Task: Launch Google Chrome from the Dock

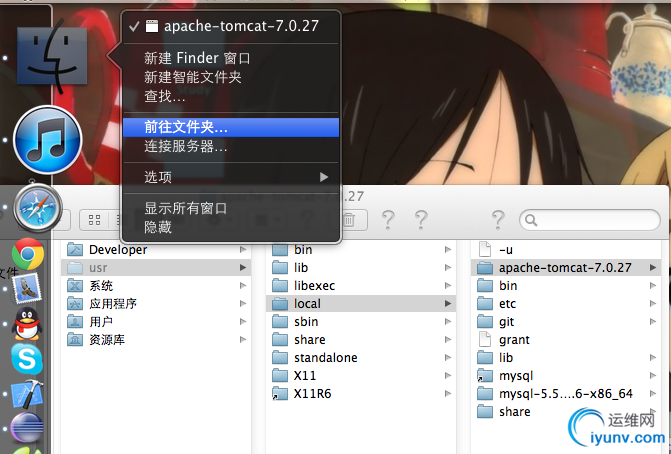Action: 28,254
